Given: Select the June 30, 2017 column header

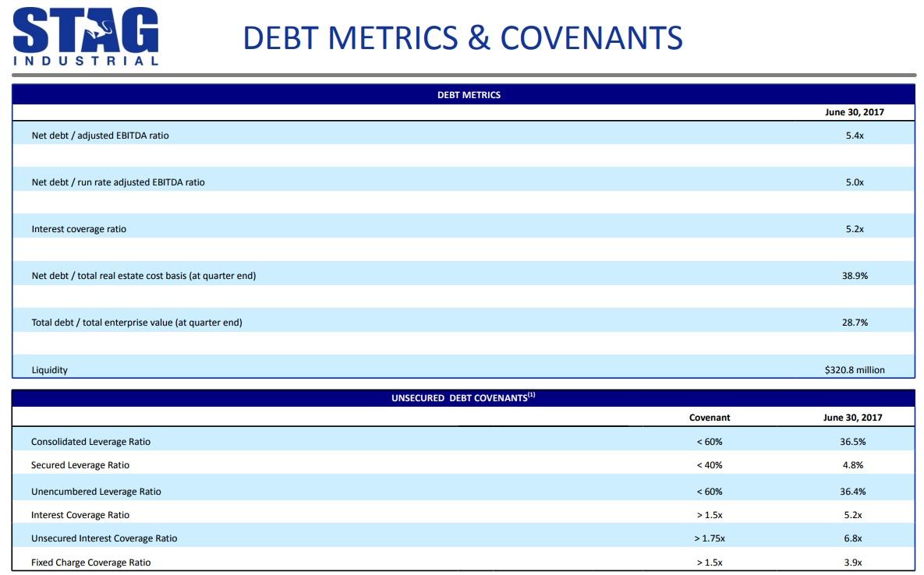Looking at the screenshot, I should 855,111.
